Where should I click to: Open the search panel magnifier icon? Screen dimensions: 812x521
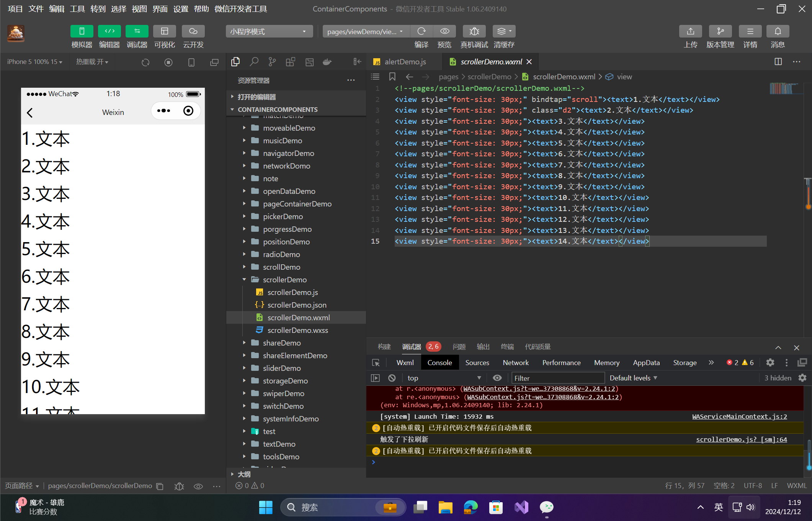[x=254, y=62]
